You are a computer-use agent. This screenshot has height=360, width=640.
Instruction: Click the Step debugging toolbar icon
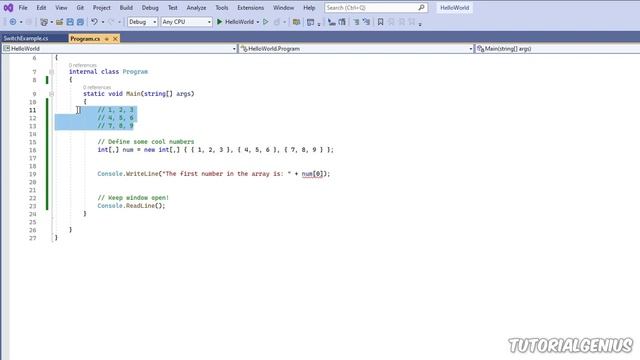332,22
